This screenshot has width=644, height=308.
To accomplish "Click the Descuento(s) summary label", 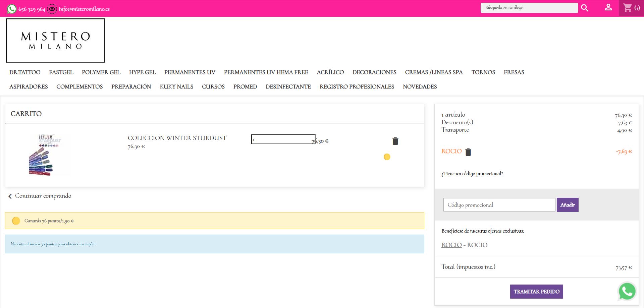I will point(457,122).
